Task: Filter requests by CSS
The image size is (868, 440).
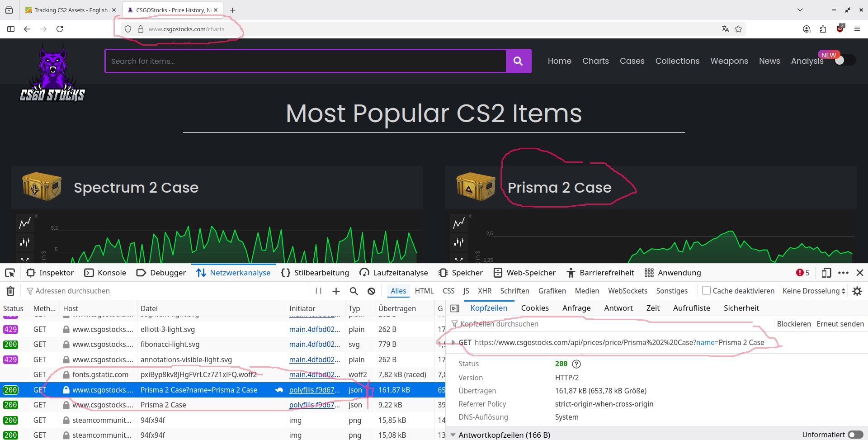Action: (448, 291)
